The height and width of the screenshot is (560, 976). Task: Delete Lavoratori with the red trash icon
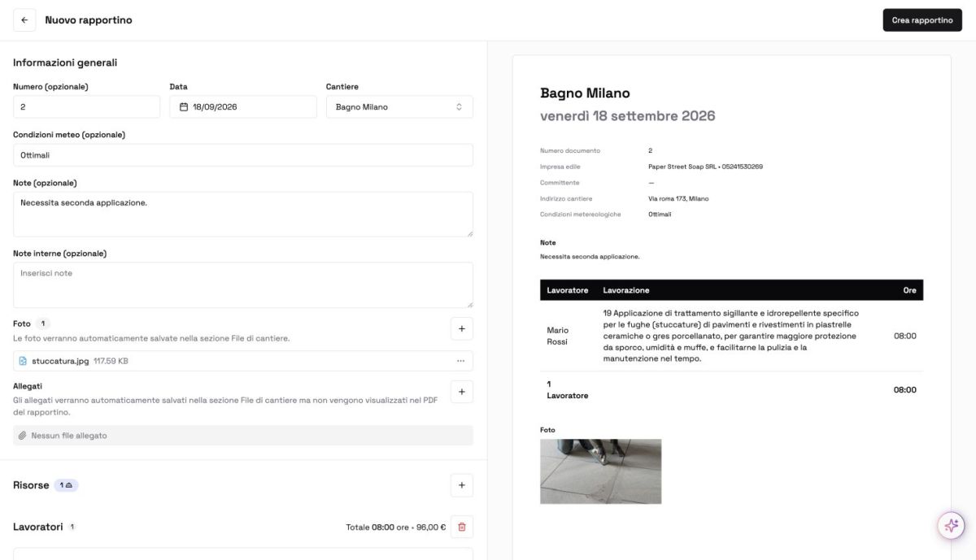[x=462, y=527]
